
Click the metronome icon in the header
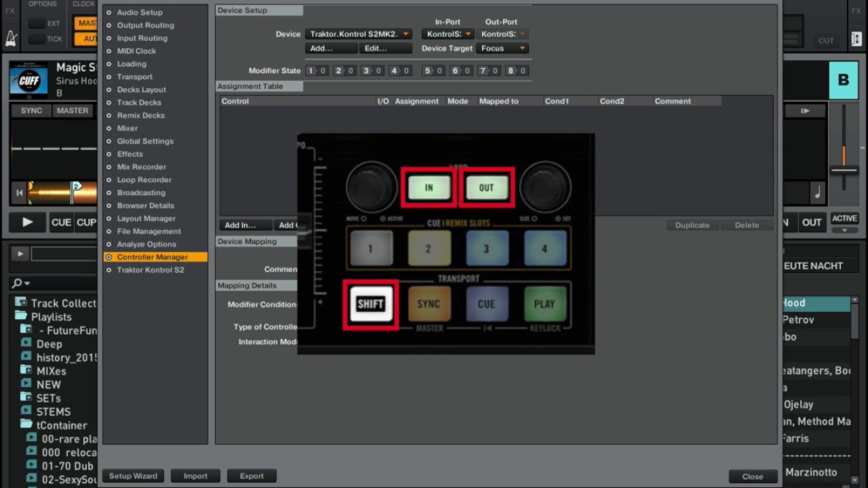point(12,38)
